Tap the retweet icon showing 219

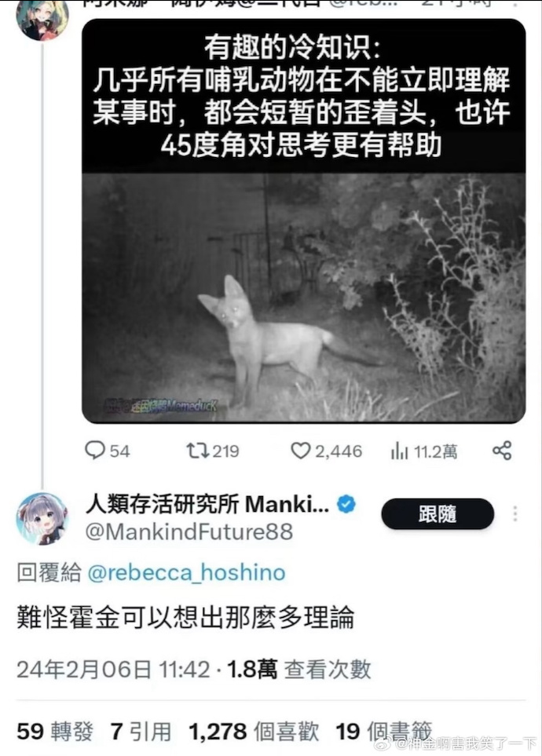point(198,451)
